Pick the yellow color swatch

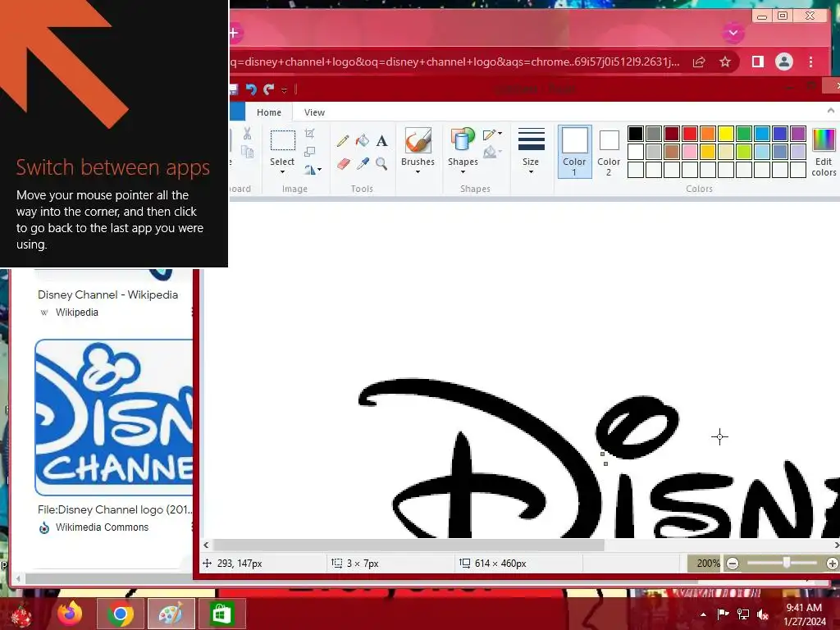[725, 134]
